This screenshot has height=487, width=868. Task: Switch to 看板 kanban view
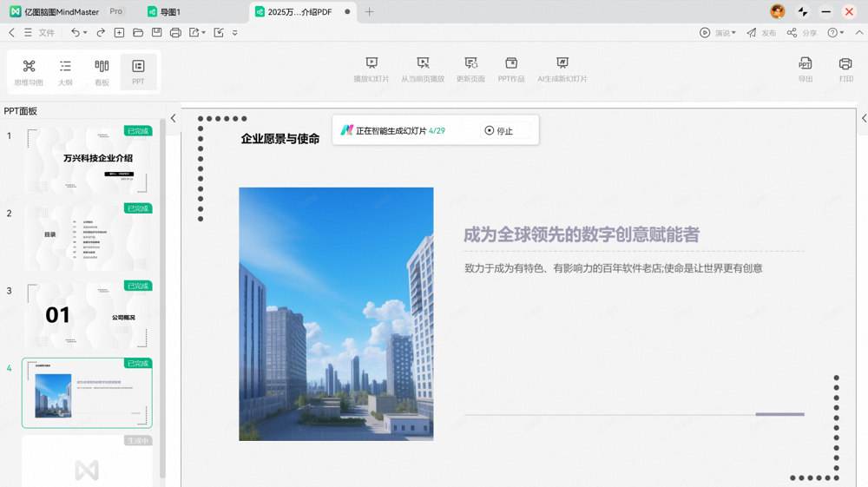(102, 70)
